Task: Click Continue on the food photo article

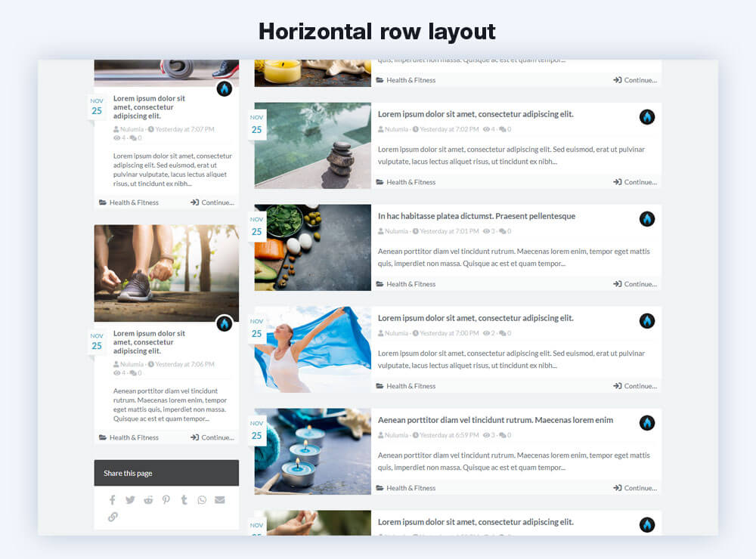Action: (x=635, y=284)
